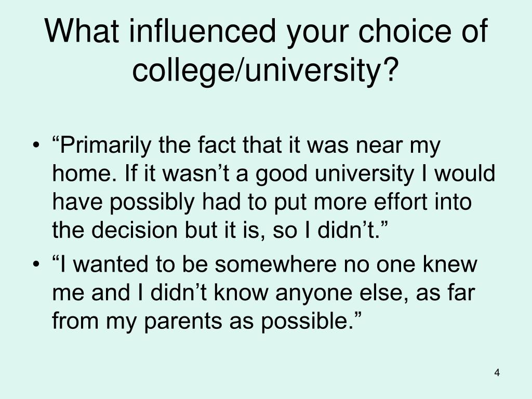Click the word "knew" in second quote
Viewport: 532px width, 399px height.
(x=449, y=264)
